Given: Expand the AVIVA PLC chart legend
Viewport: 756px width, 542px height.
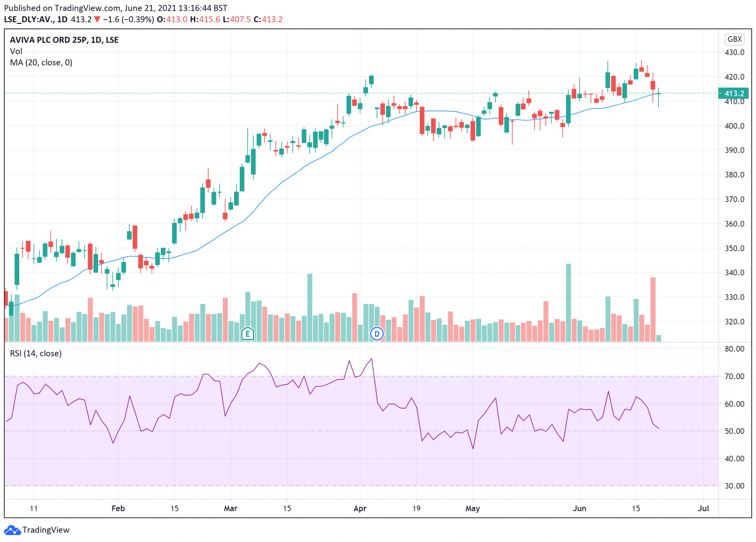Looking at the screenshot, I should point(64,40).
